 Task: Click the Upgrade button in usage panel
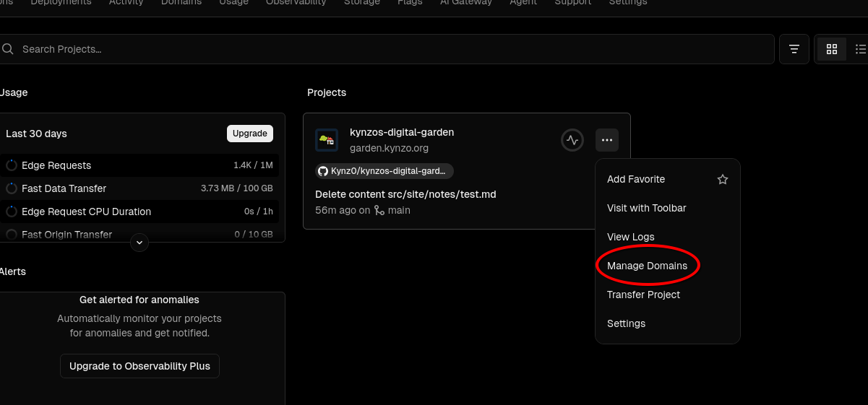[x=250, y=134]
